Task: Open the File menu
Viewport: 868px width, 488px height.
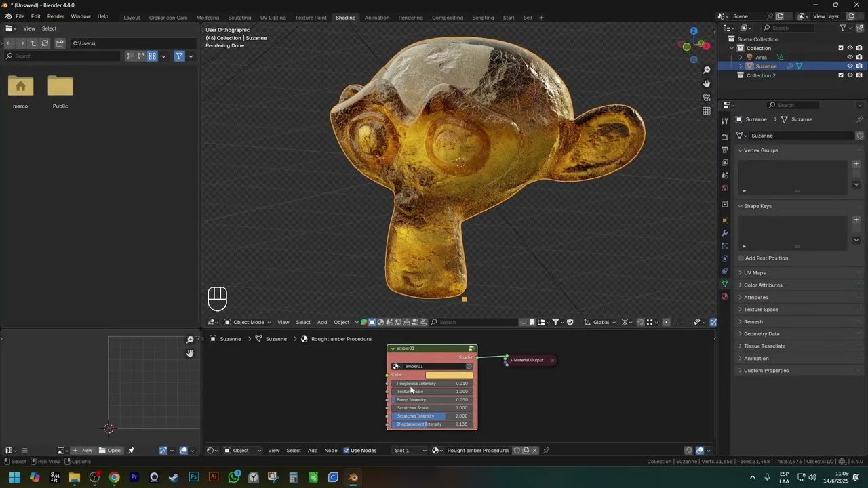Action: click(x=20, y=16)
